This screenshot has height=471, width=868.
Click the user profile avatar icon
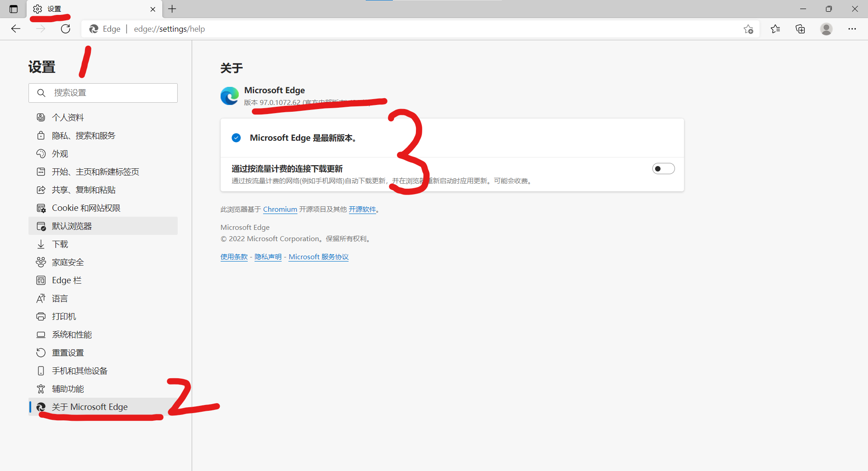826,29
